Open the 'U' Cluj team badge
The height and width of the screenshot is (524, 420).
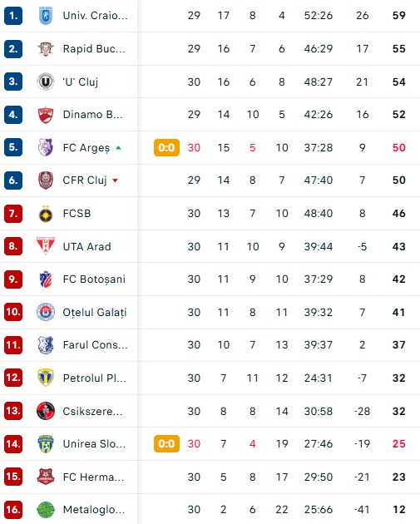(46, 82)
